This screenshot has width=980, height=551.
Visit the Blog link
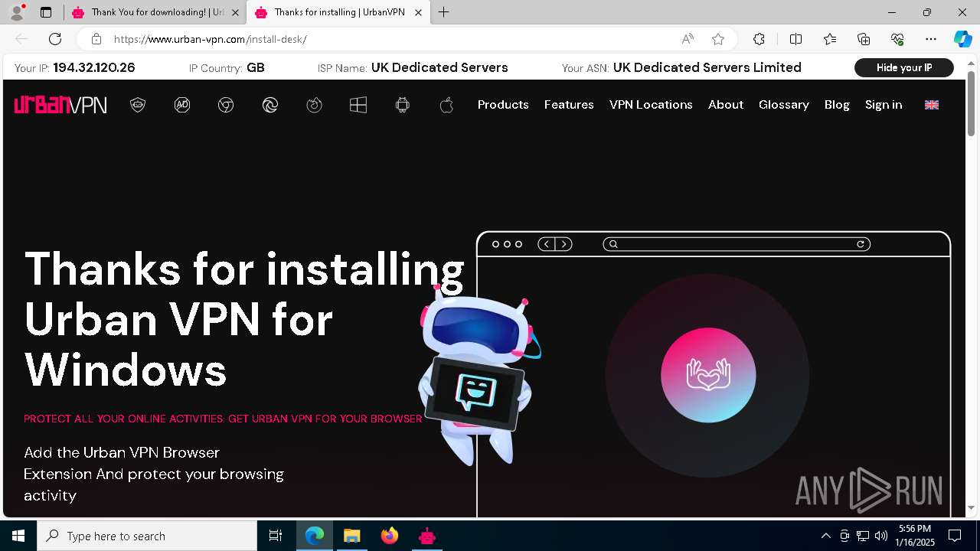click(x=837, y=105)
